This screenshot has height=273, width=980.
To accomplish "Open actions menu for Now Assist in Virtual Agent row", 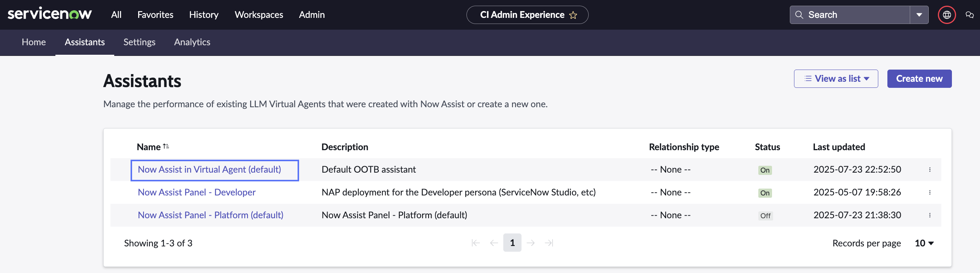I will (x=930, y=170).
